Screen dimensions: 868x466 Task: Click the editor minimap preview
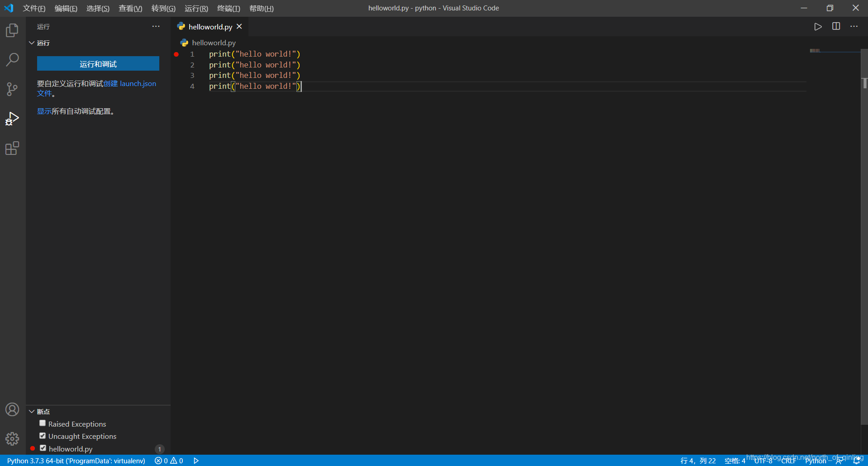click(x=835, y=51)
